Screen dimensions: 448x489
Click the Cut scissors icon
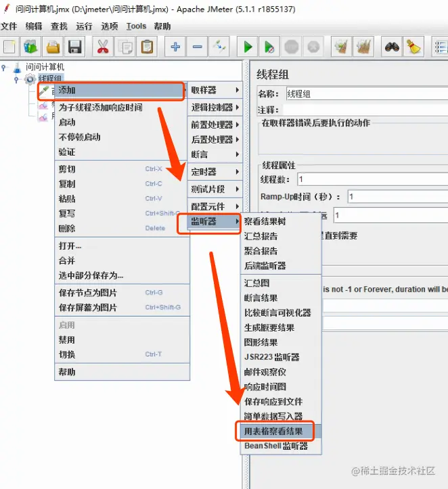(x=103, y=47)
